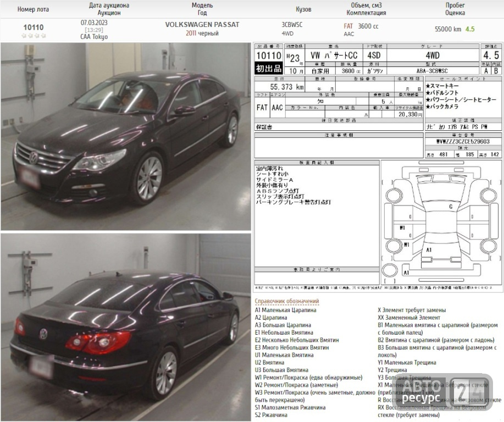Click body code 3CBWSC
Viewport: 504px width, 422px height.
coord(292,25)
